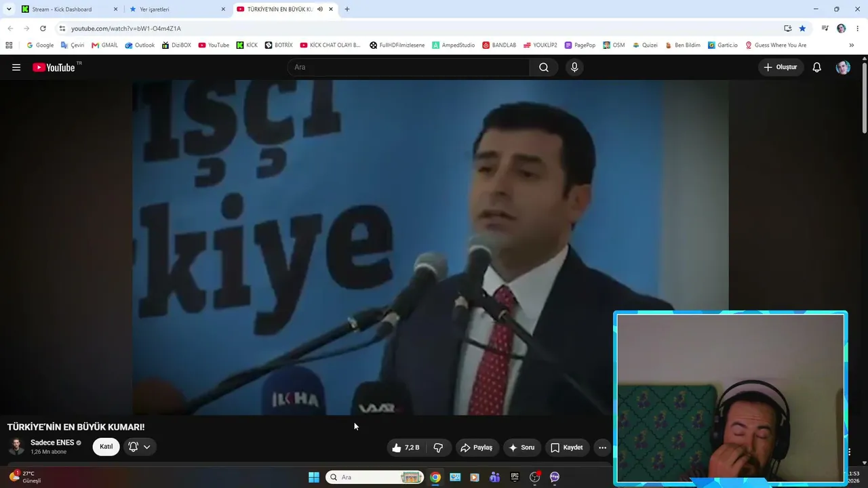This screenshot has height=488, width=868.
Task: Open the DiziBOX bookmark
Action: pos(176,45)
